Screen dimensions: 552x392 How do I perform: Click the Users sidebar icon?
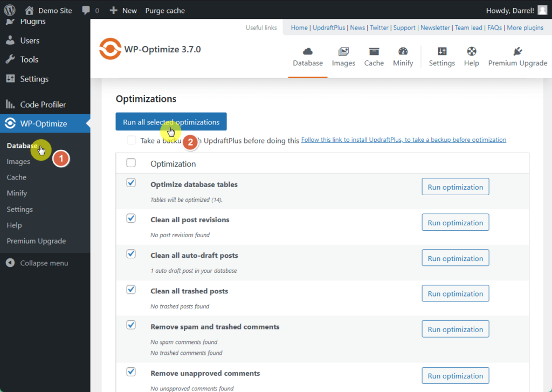click(10, 40)
